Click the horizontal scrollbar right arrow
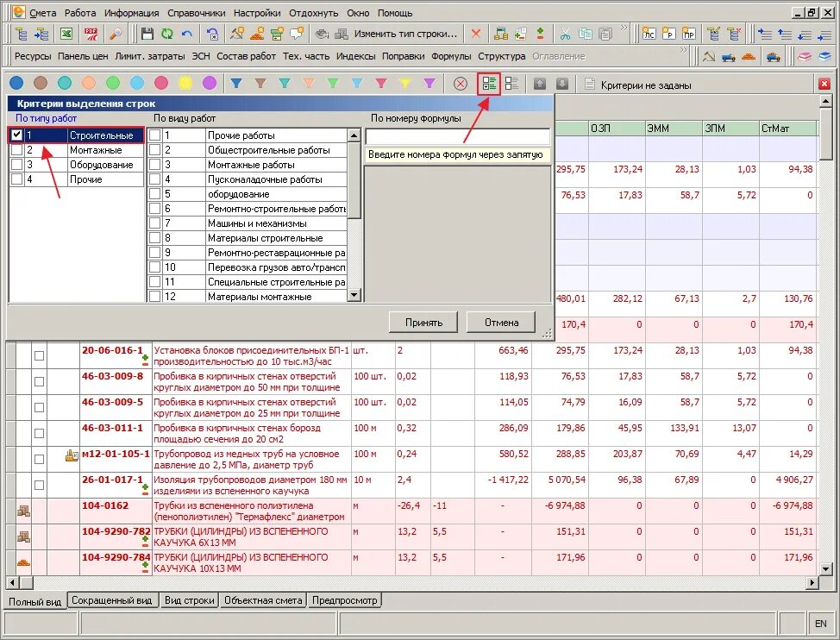 812,582
